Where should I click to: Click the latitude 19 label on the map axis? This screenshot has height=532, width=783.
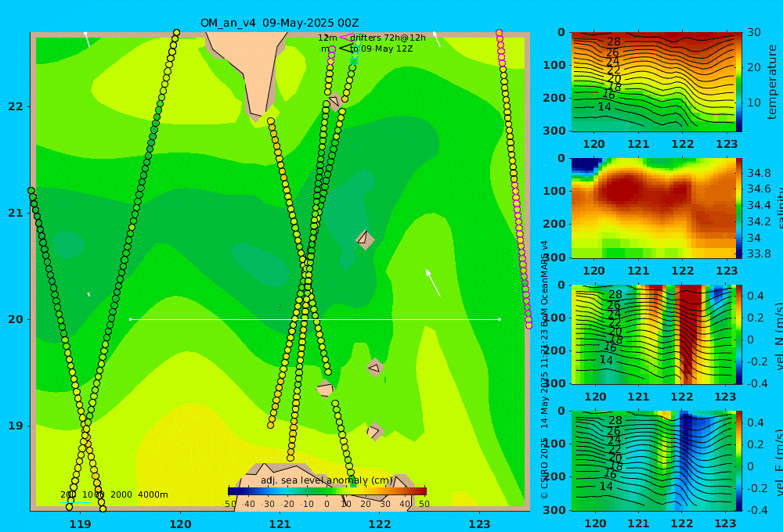[x=16, y=426]
